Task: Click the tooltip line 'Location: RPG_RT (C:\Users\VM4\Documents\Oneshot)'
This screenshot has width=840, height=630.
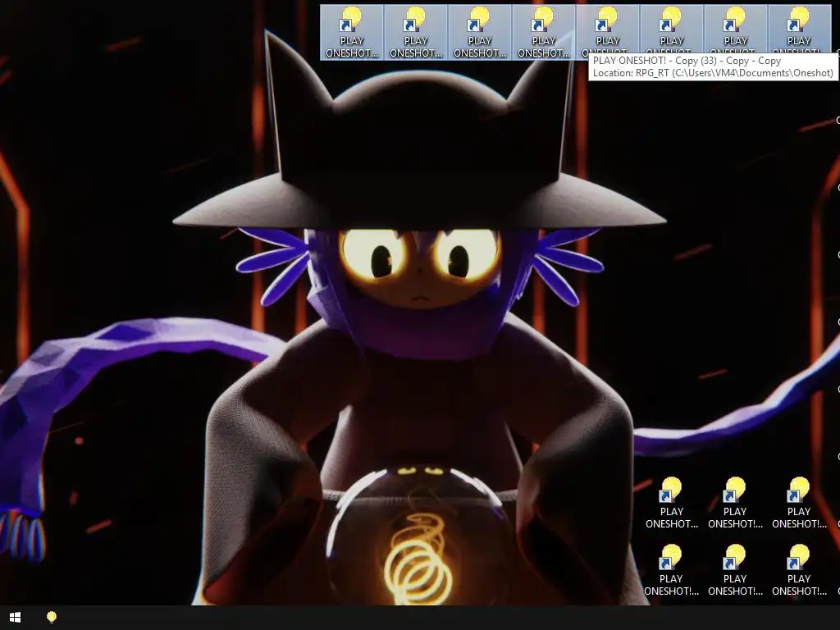Action: (713, 73)
